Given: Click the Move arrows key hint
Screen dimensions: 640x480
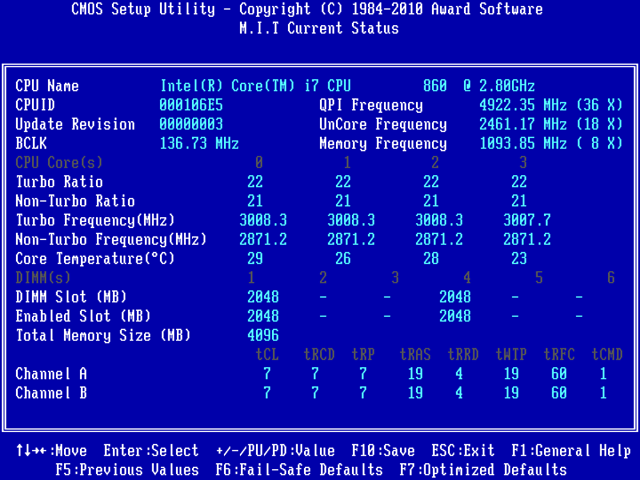Looking at the screenshot, I should click(x=51, y=451).
